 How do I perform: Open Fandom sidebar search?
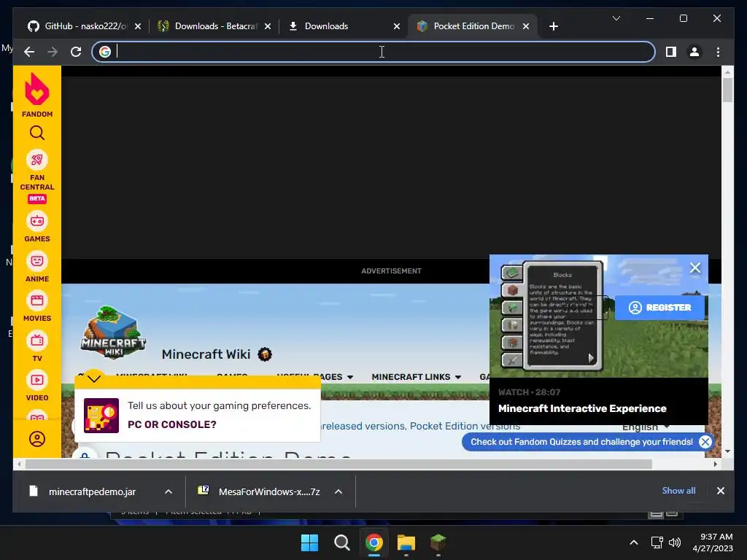coord(36,133)
